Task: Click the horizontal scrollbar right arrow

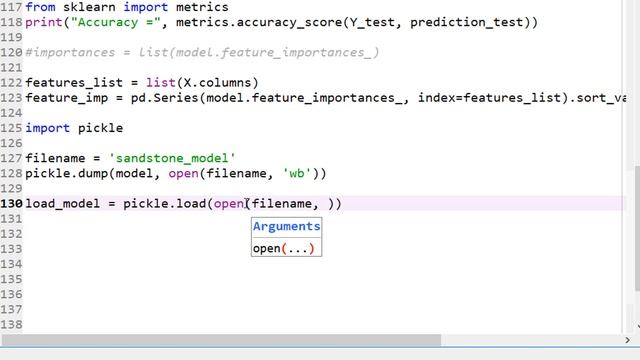Action: 628,340
